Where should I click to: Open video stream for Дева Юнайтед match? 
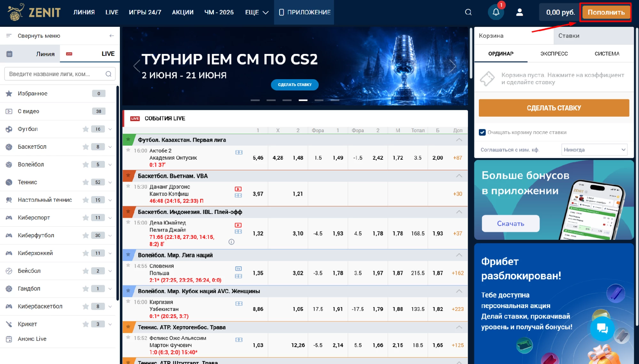[x=238, y=225]
